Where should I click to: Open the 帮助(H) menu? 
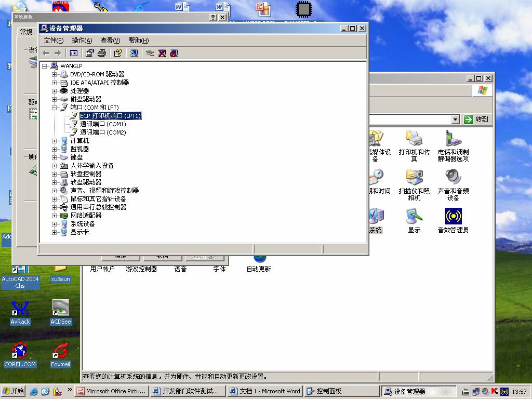pos(138,41)
